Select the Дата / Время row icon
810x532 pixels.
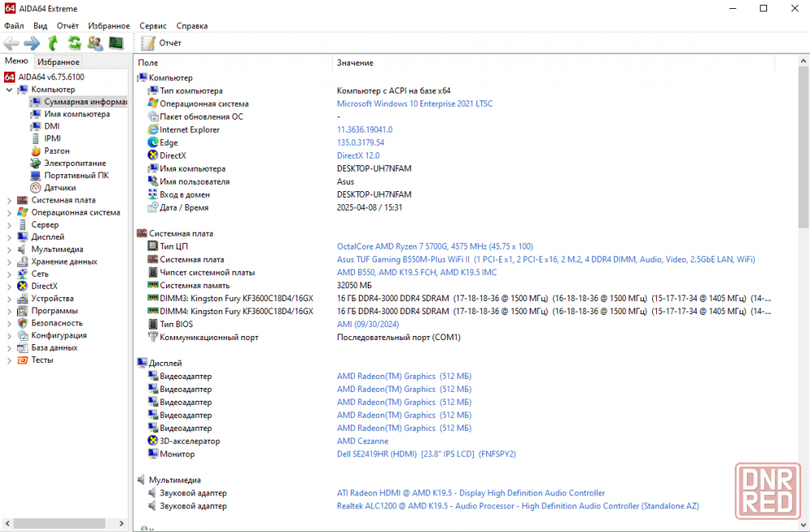tap(153, 207)
